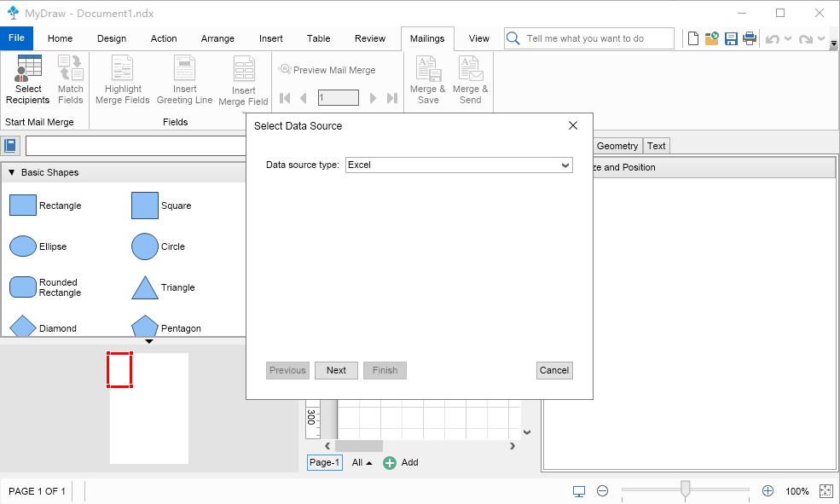Image resolution: width=840 pixels, height=504 pixels.
Task: Click zoom out minus icon
Action: [602, 490]
